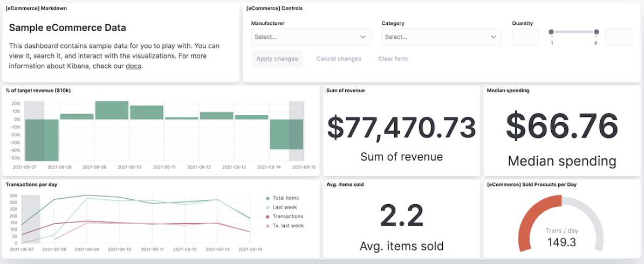Toggle the Tx. last week legend entry
644x264 pixels.
click(x=288, y=226)
